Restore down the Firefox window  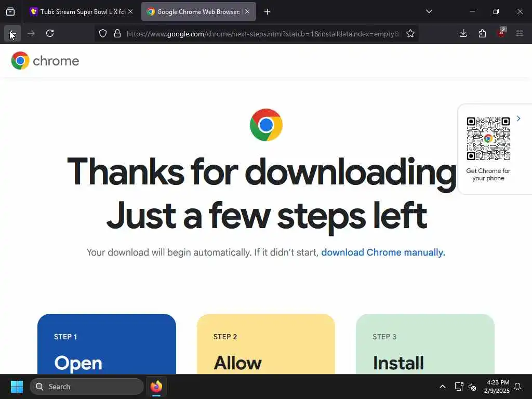point(496,11)
